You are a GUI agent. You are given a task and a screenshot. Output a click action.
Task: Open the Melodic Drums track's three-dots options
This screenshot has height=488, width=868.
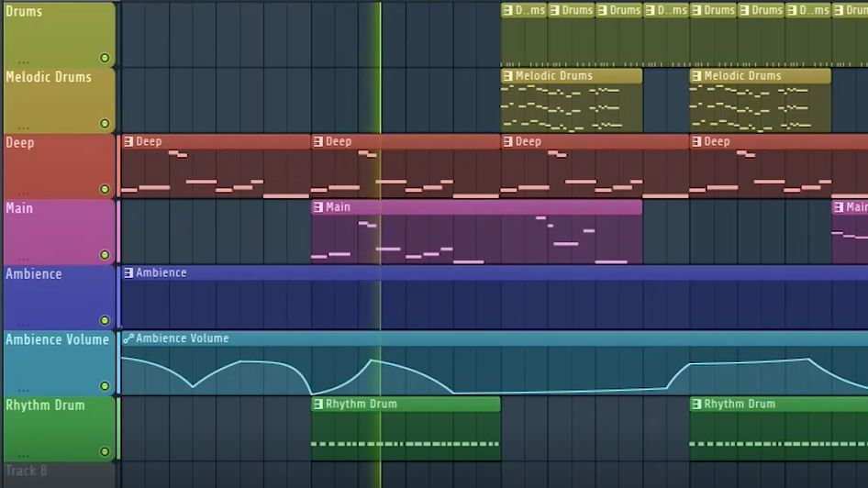[x=23, y=126]
